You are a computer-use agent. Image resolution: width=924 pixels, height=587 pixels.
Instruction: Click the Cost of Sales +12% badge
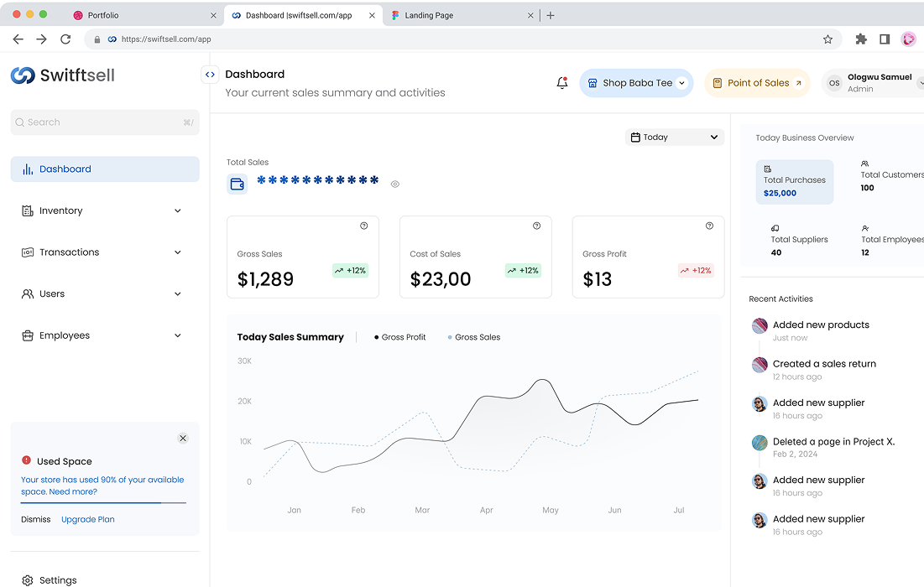pyautogui.click(x=524, y=271)
